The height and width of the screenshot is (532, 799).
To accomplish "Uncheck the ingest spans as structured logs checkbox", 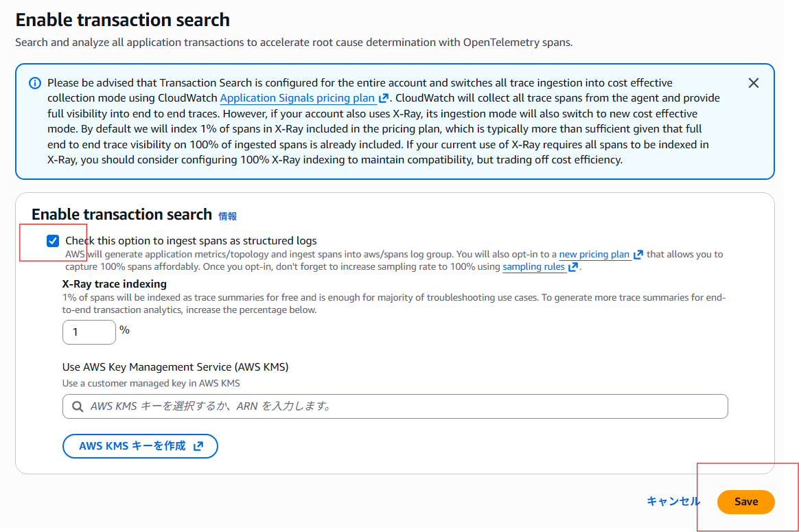I will [53, 241].
